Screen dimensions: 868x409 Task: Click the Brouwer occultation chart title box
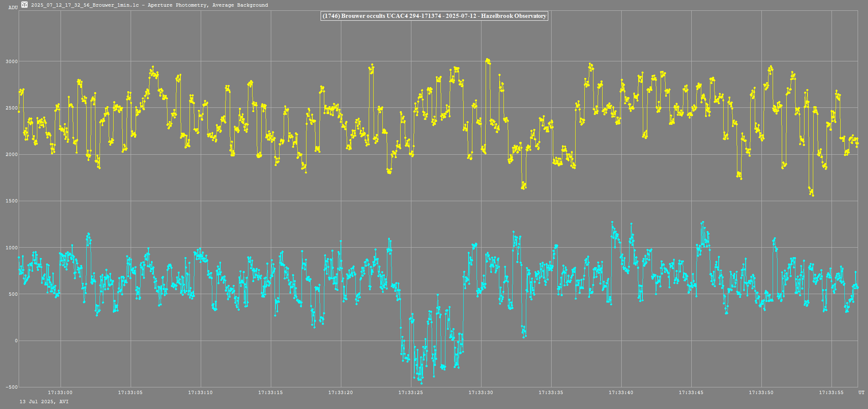pos(434,16)
